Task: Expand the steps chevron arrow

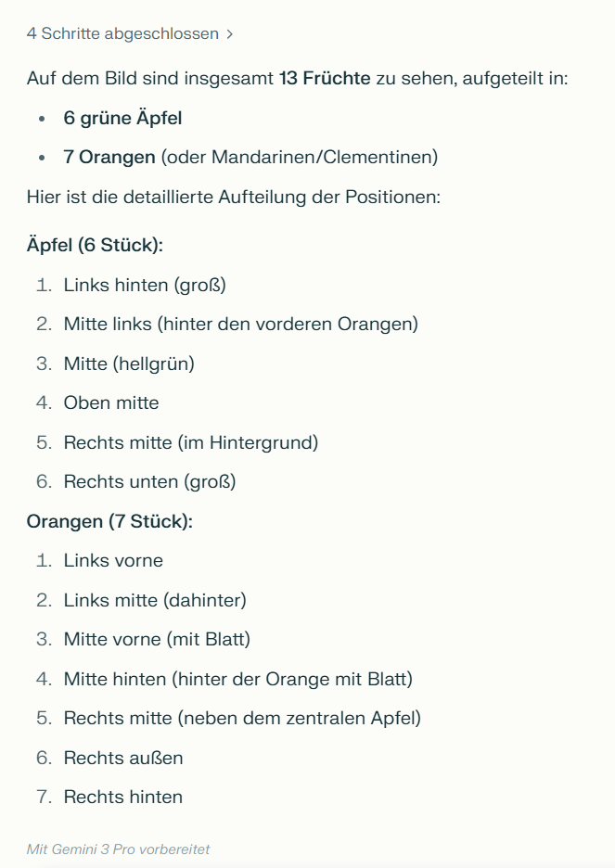Action: pyautogui.click(x=230, y=34)
